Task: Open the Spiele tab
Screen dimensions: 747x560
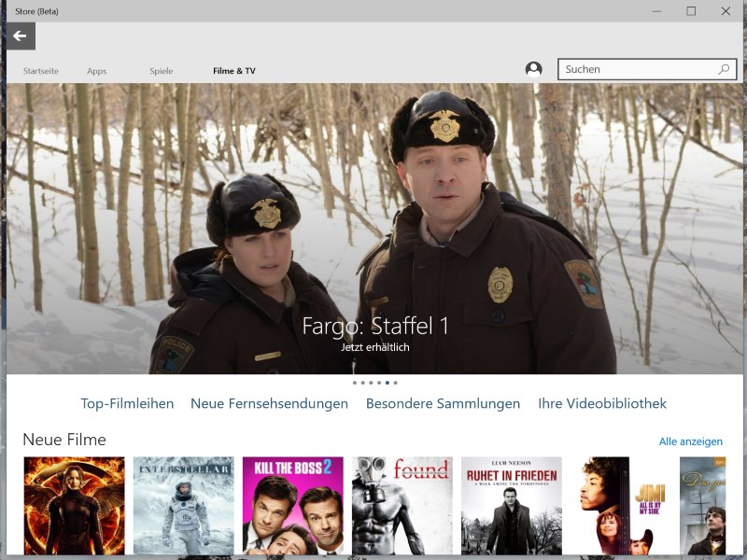Action: 161,71
